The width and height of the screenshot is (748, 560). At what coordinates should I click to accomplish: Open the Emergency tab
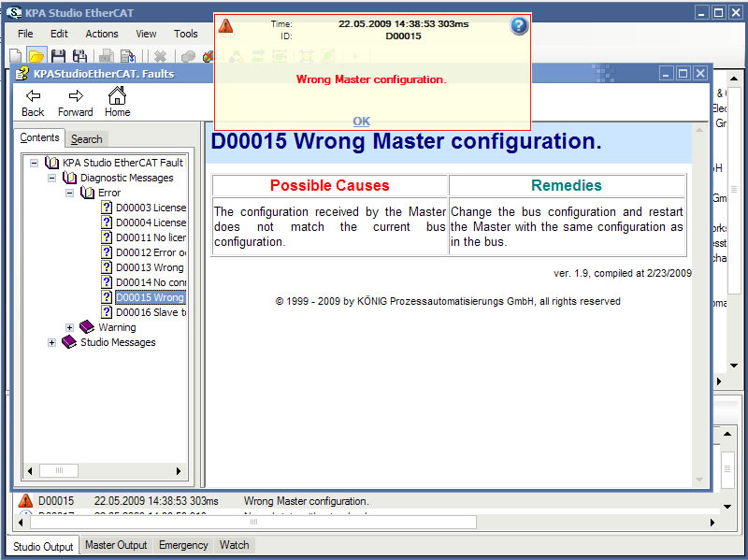(183, 545)
